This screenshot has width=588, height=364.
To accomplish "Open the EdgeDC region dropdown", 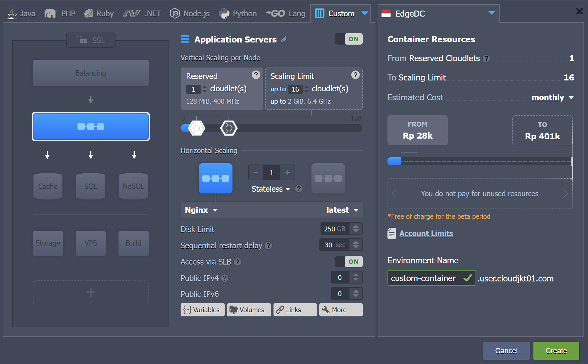I will [438, 14].
